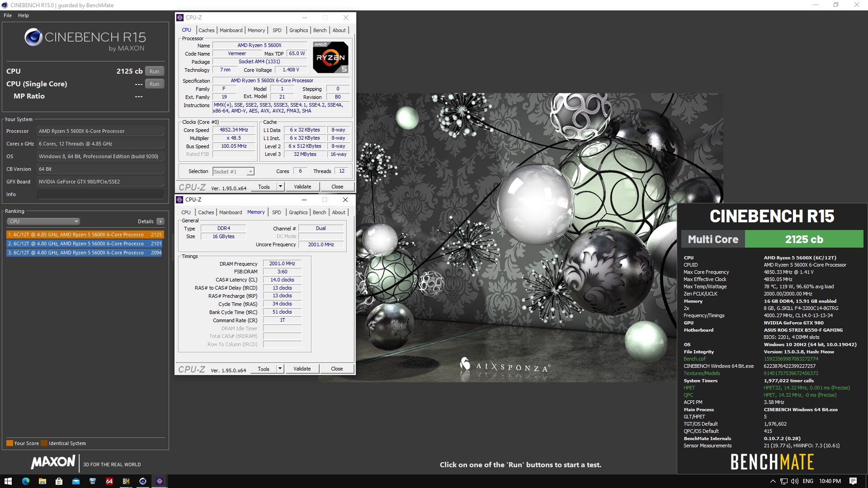Click the Processor name field in Cinebench
Image resolution: width=868 pixels, height=488 pixels.
pyautogui.click(x=100, y=131)
